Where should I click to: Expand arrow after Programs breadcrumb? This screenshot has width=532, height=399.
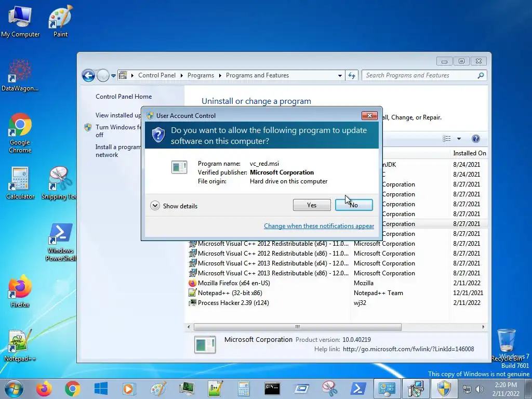(x=220, y=75)
